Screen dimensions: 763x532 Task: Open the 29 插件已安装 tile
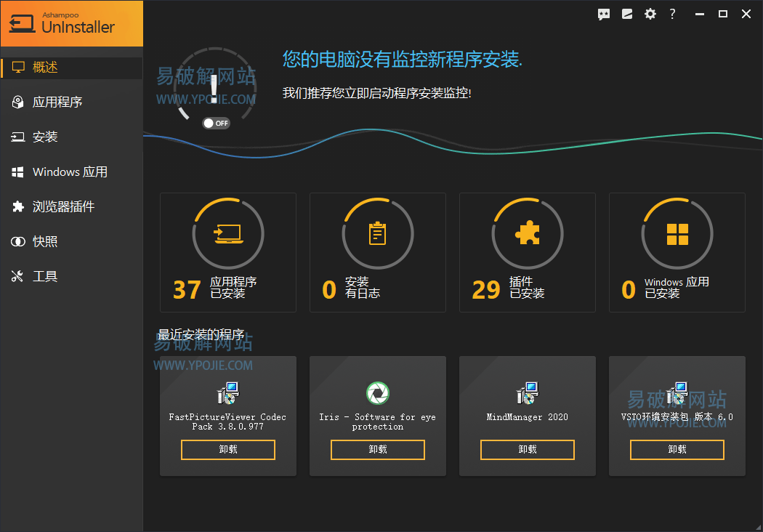[x=527, y=252]
